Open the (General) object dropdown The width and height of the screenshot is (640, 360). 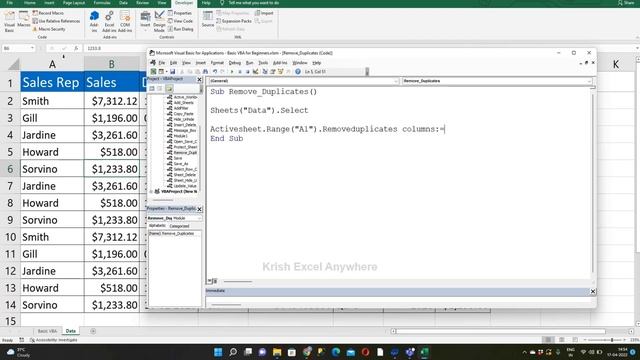396,81
